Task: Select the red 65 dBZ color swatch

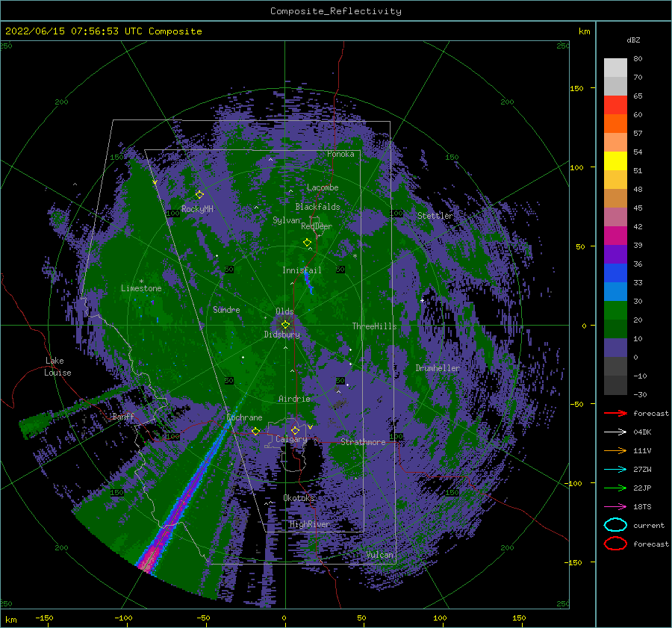Action: click(615, 105)
